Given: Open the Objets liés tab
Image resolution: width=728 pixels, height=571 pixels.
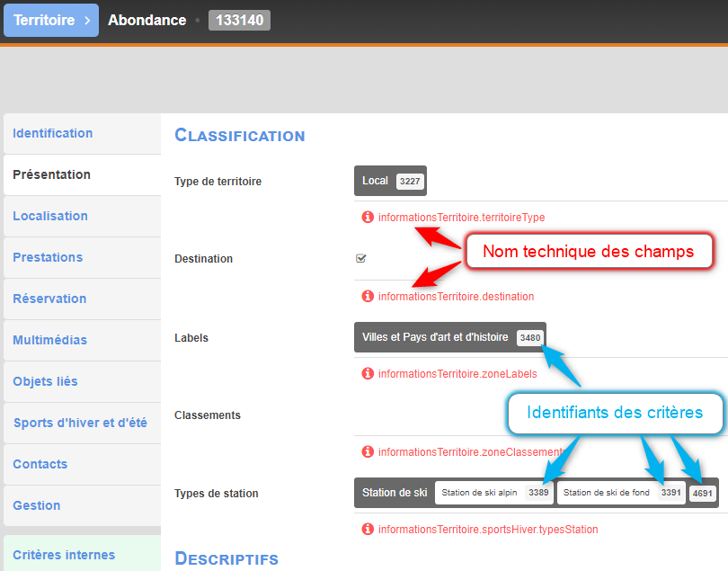Looking at the screenshot, I should pyautogui.click(x=82, y=381).
